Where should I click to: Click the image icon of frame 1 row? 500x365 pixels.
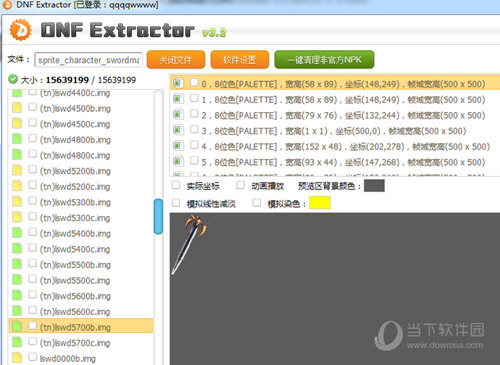[178, 99]
